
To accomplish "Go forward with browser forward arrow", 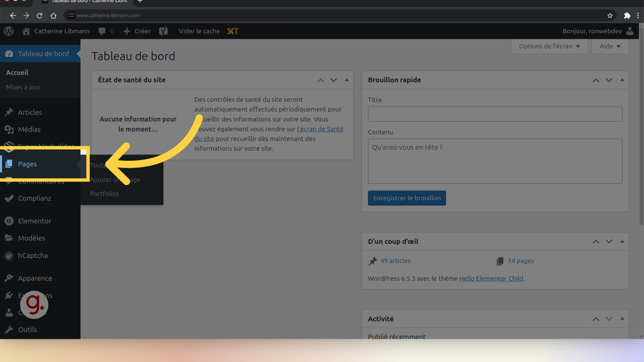I will pos(26,15).
